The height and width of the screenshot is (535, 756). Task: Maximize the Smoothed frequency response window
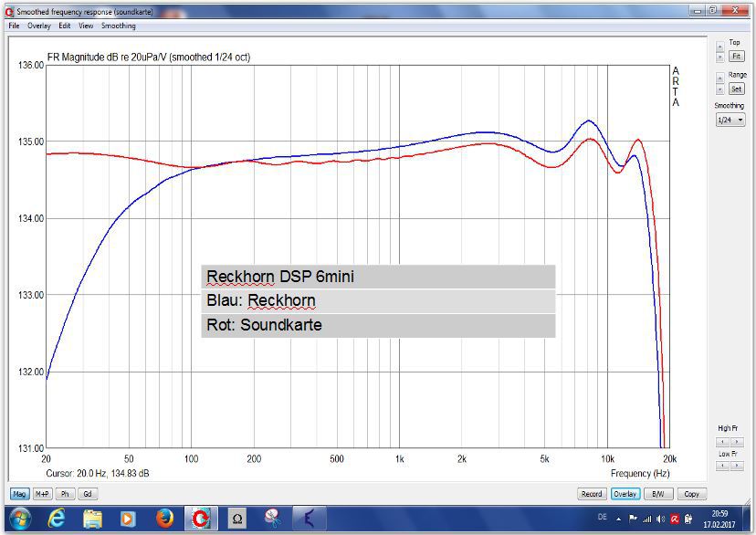[713, 10]
